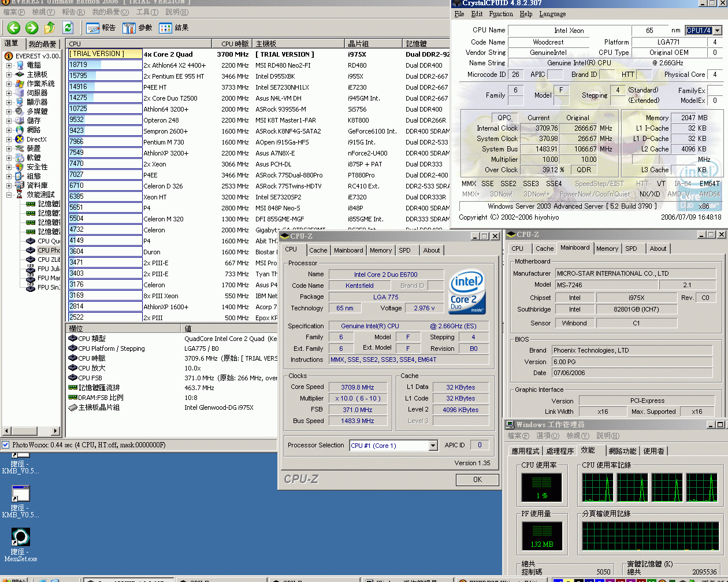Select 作業系統 in the EVEREST tree
Image resolution: width=728 pixels, height=582 pixels.
[40, 84]
